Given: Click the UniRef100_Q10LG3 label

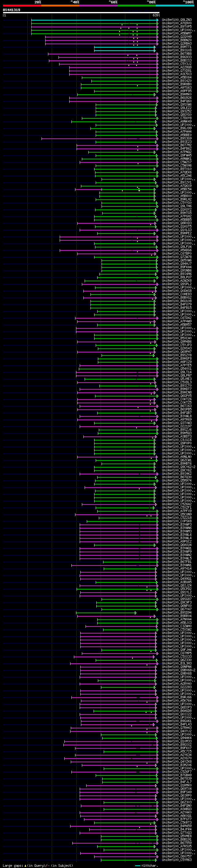Looking at the screenshot, I should (x=177, y=230).
